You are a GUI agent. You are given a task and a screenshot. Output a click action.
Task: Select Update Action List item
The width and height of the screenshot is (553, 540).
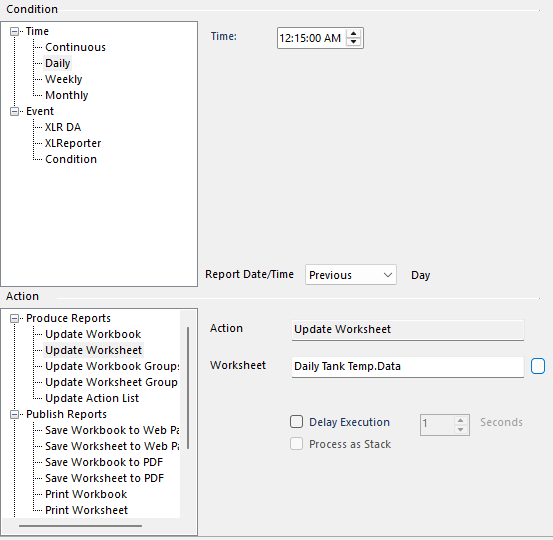[x=92, y=398]
